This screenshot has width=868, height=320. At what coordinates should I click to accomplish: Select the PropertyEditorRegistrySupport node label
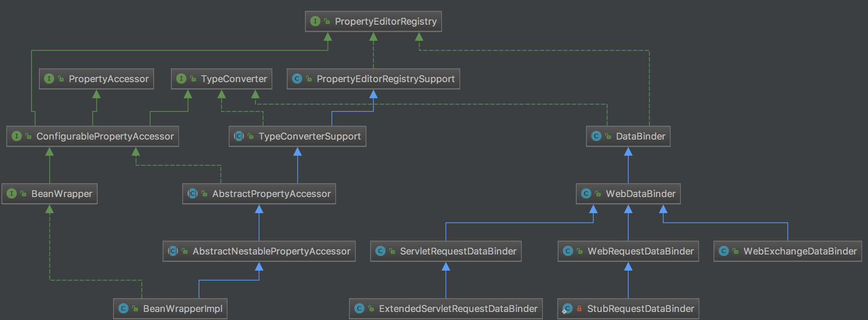click(386, 79)
